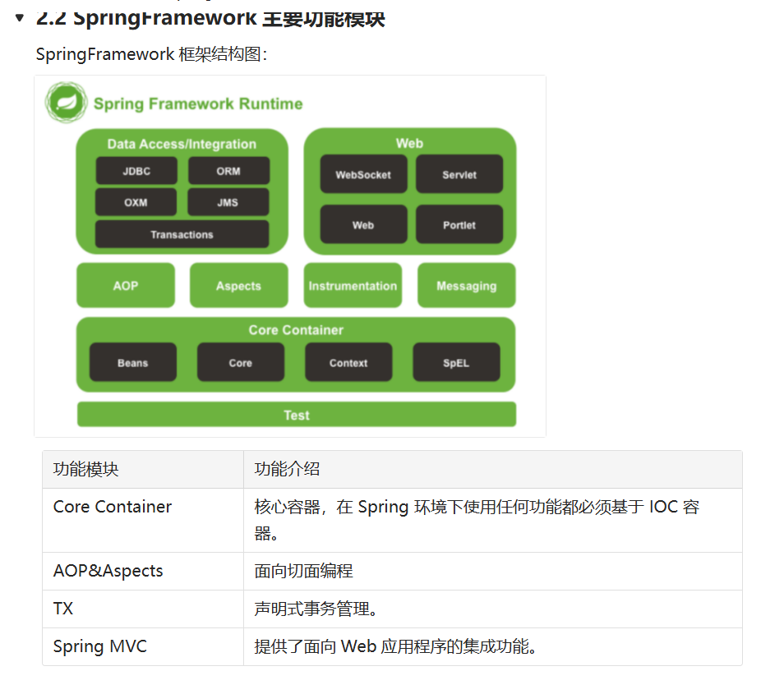This screenshot has width=784, height=694.
Task: Click the SpEL module block
Action: pos(456,362)
